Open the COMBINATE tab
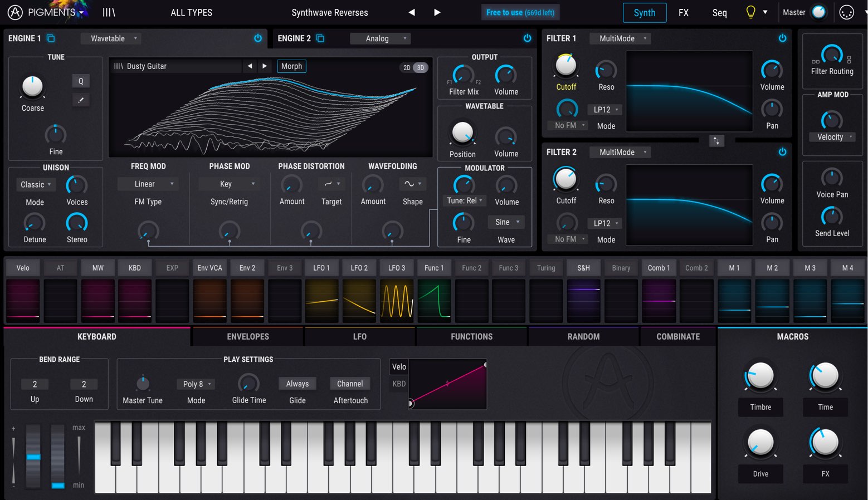The height and width of the screenshot is (500, 868). click(678, 336)
